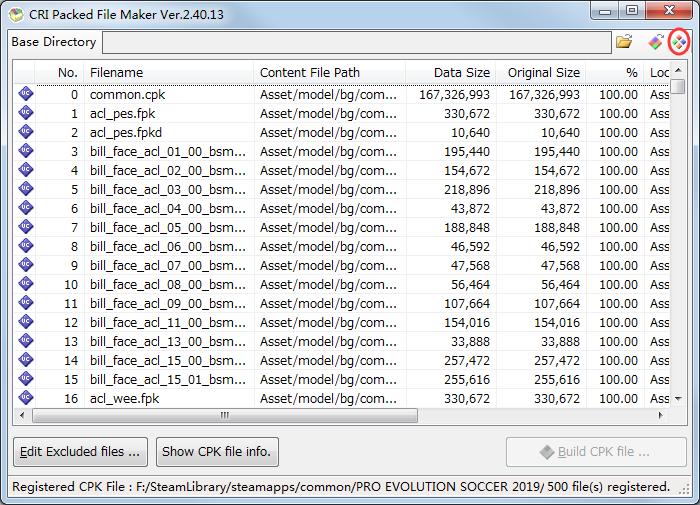Click the icon on row 12 bill_face_acl_11_00

coord(26,321)
